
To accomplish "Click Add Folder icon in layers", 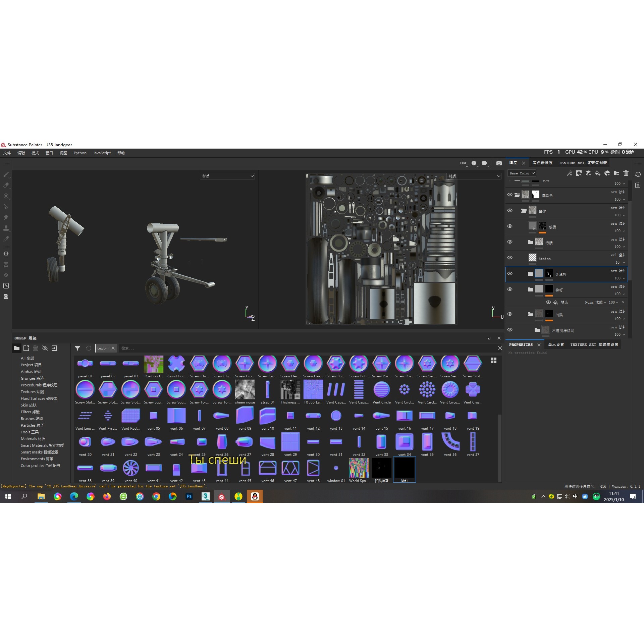I will point(616,173).
